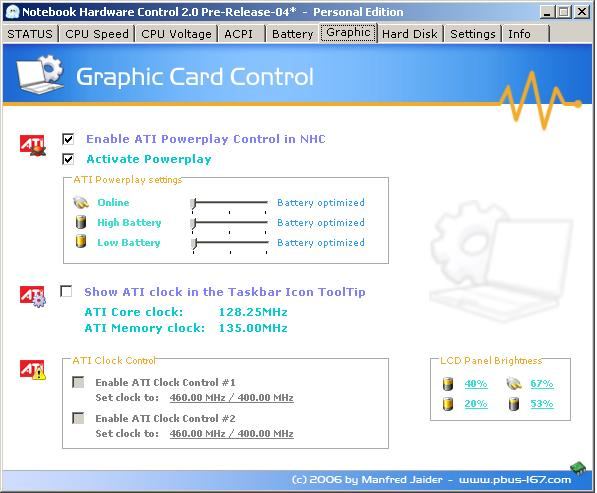597x493 pixels.
Task: Open the CPU Voltage tab
Action: tap(176, 34)
